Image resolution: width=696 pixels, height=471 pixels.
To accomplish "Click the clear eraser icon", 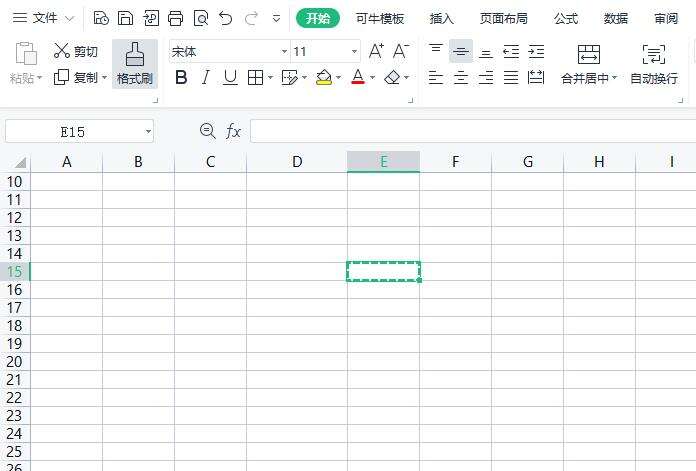I will tap(392, 78).
